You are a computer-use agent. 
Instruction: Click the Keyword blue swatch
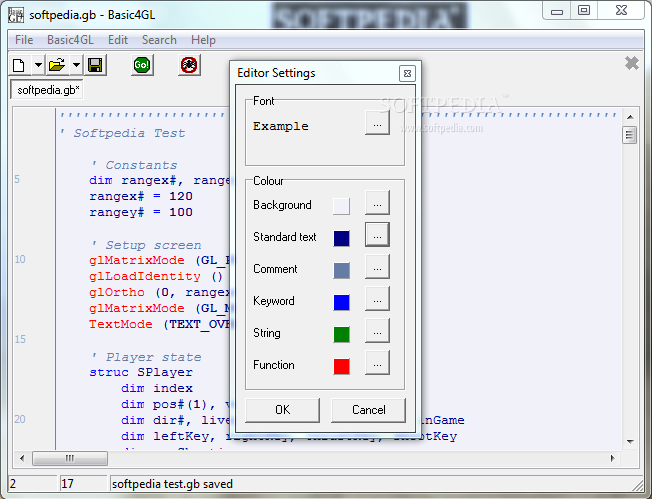[x=341, y=302]
